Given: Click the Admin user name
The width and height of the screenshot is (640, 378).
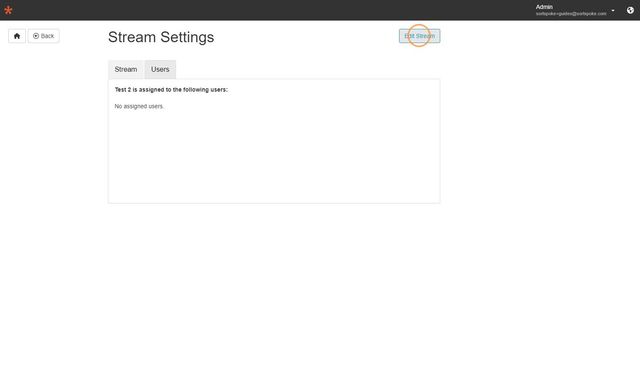Looking at the screenshot, I should point(544,7).
